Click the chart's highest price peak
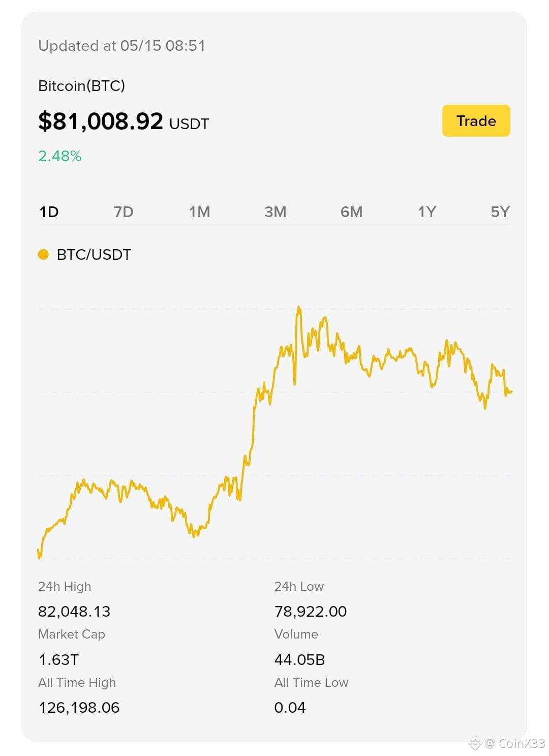Viewport: 549px width, 756px height. coord(298,308)
